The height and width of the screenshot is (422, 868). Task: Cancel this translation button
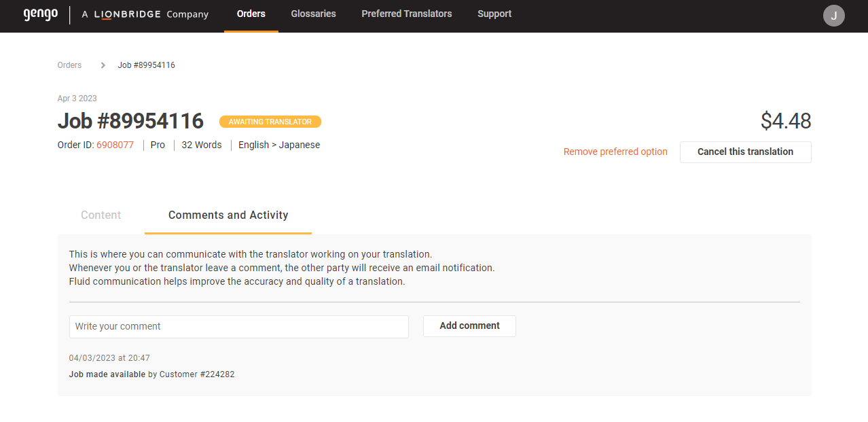(x=745, y=152)
